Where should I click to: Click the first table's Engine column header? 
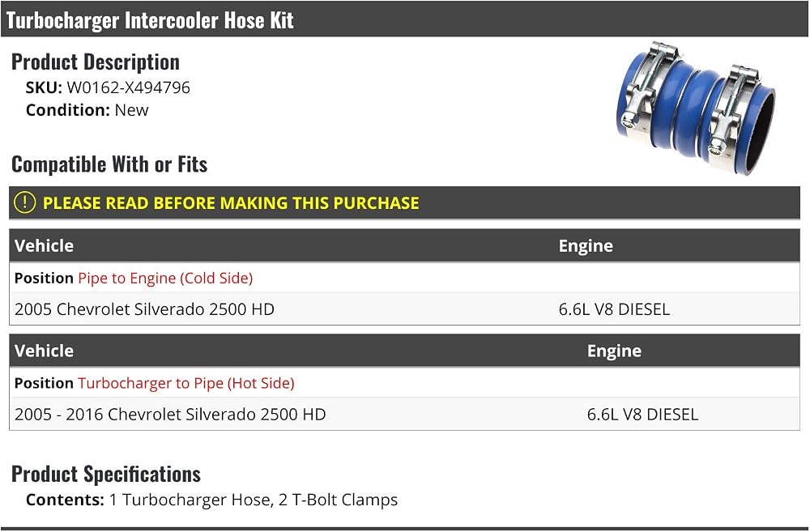point(586,245)
